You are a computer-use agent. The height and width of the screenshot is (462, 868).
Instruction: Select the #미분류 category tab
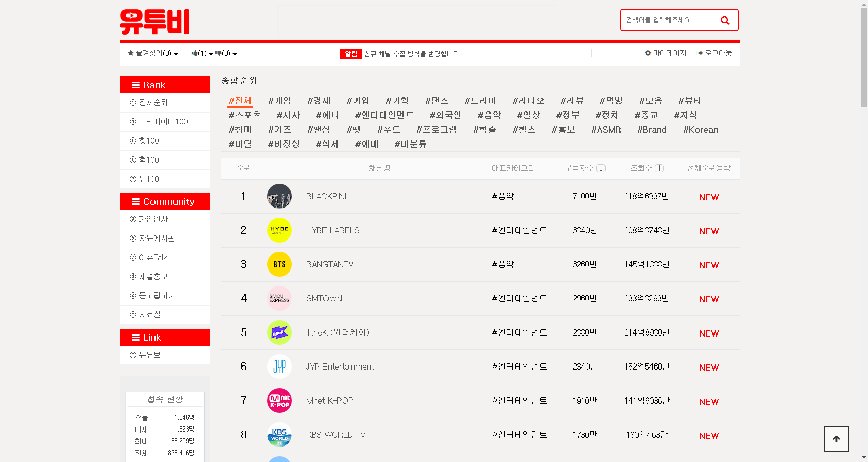(x=411, y=144)
